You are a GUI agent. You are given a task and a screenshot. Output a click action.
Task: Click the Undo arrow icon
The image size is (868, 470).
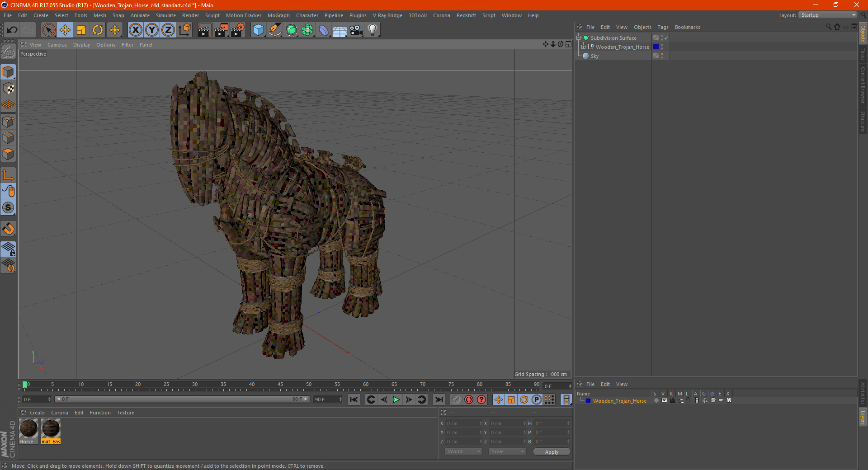[x=12, y=30]
